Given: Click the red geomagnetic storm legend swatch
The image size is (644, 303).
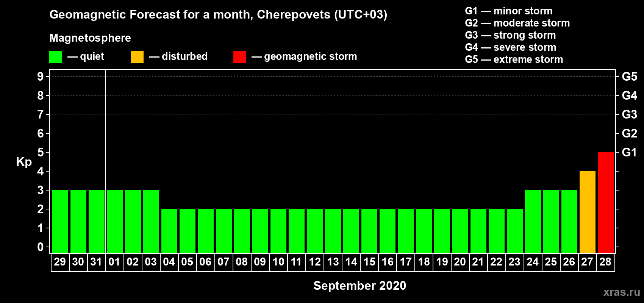Looking at the screenshot, I should [x=240, y=57].
